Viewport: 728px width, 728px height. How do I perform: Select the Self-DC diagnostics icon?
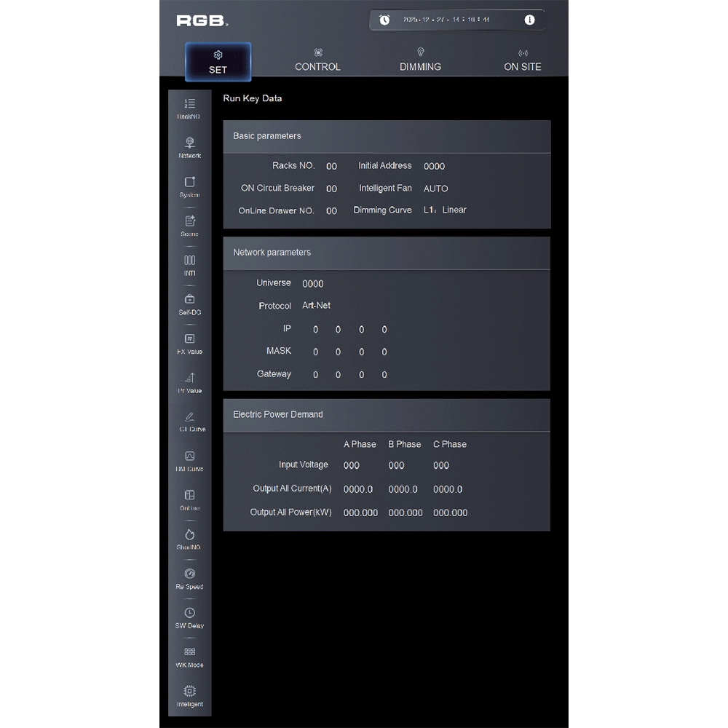click(189, 304)
